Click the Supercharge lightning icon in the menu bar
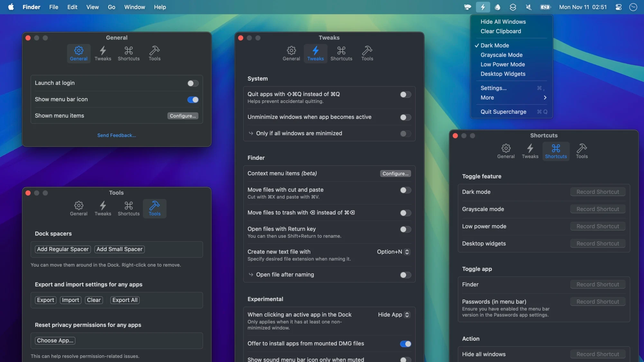Image resolution: width=644 pixels, height=362 pixels. click(x=483, y=7)
